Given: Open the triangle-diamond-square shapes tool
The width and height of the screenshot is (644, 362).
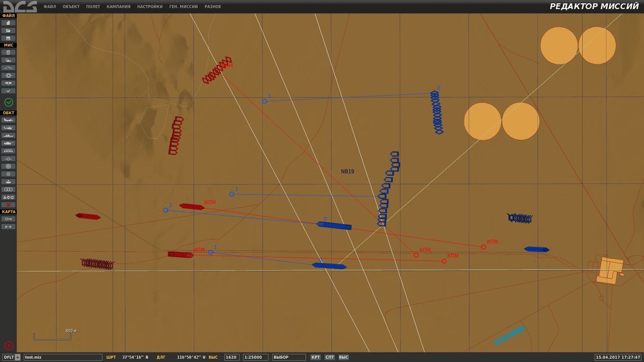Looking at the screenshot, I should click(x=8, y=197).
